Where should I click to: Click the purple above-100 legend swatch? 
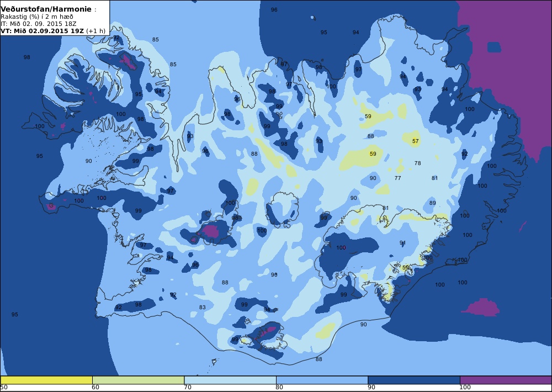506,380
